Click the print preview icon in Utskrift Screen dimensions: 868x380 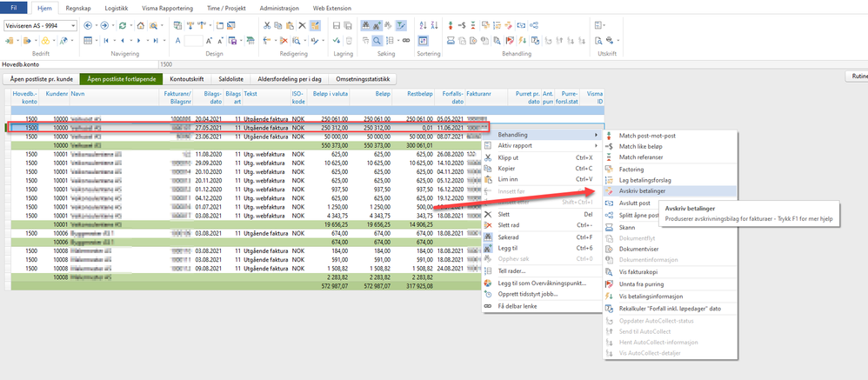pos(598,40)
